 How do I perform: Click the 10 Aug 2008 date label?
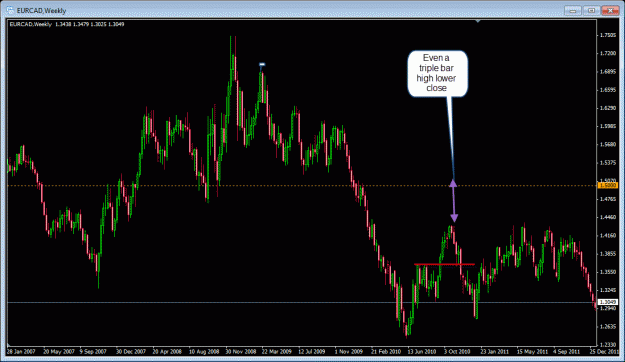pyautogui.click(x=204, y=352)
